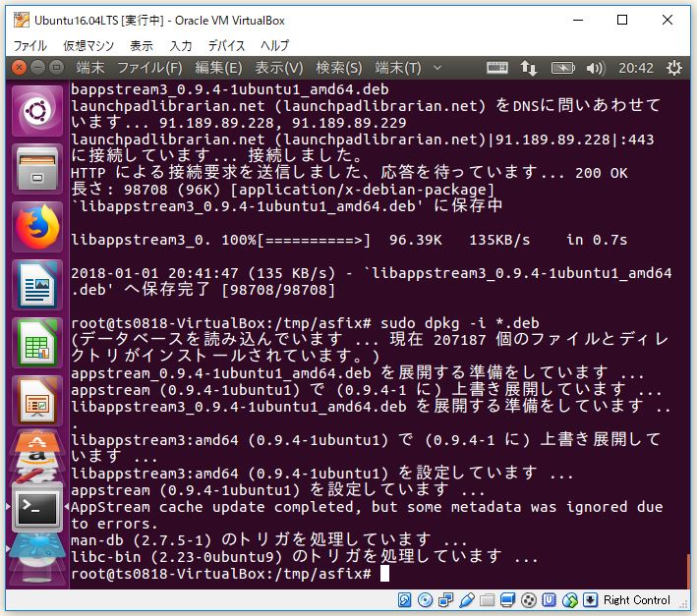Click VirtualBox video capture status icon
Image resolution: width=697 pixels, height=616 pixels.
[x=528, y=600]
